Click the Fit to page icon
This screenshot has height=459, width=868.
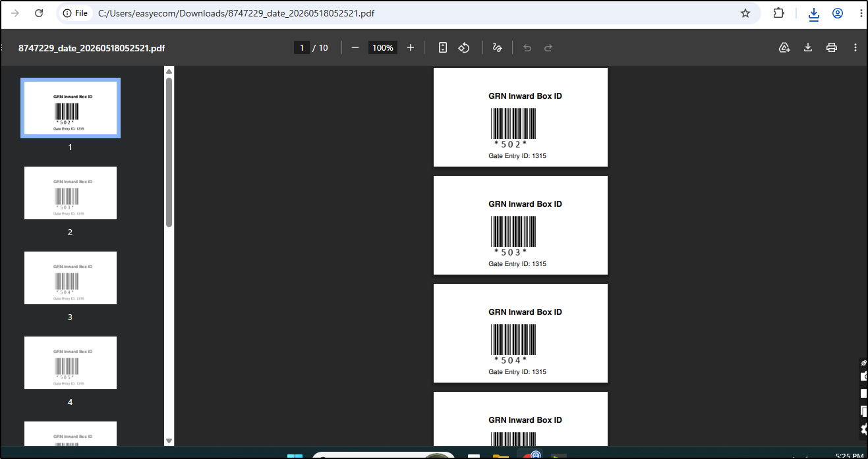443,47
